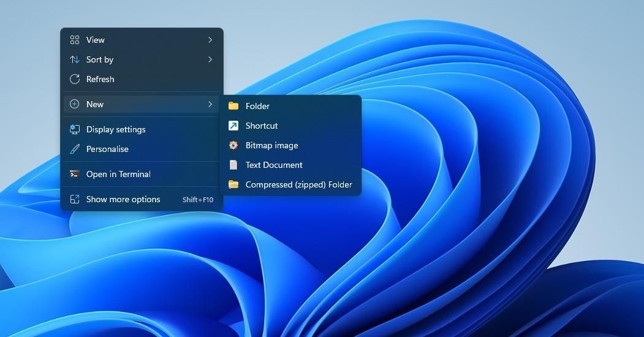Choose Open in Terminal

142,174
